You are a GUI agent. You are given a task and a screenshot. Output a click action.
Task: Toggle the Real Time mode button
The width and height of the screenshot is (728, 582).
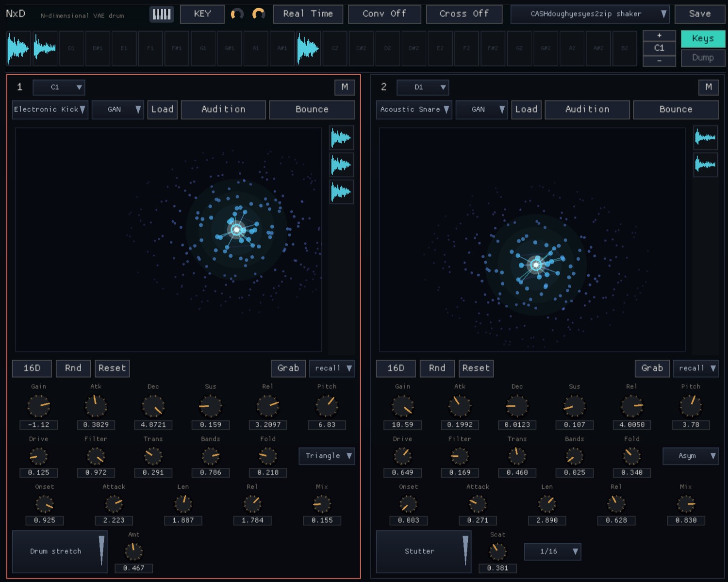coord(308,14)
